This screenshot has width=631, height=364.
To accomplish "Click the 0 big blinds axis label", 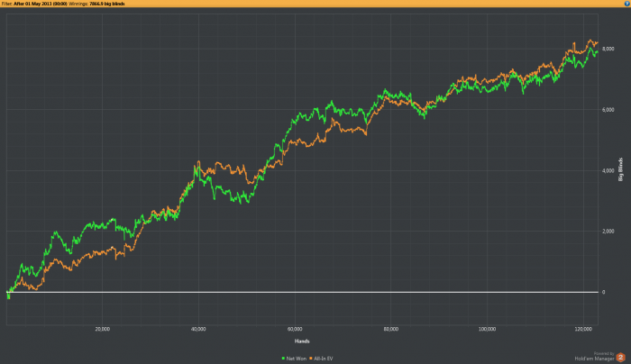I will [603, 293].
